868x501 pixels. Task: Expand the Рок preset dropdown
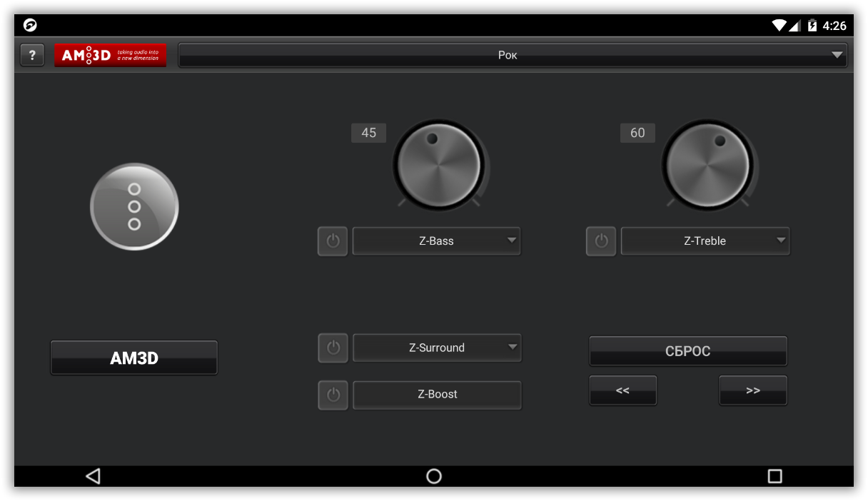coord(512,55)
